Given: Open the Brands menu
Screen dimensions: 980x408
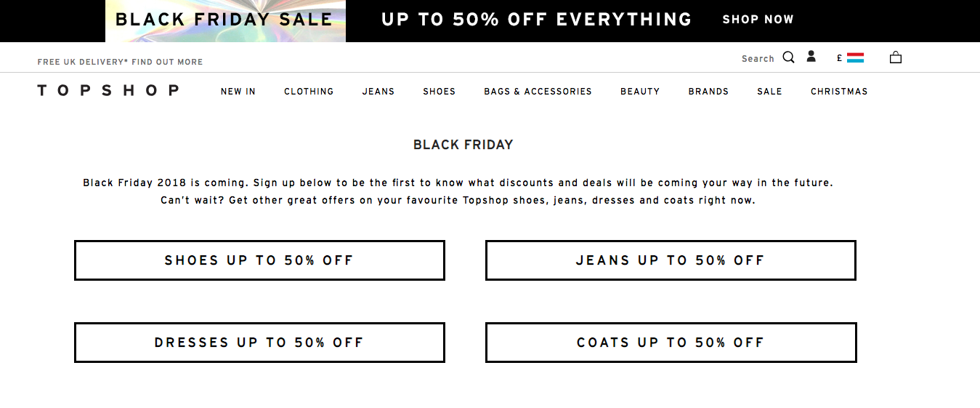Looking at the screenshot, I should (x=708, y=92).
